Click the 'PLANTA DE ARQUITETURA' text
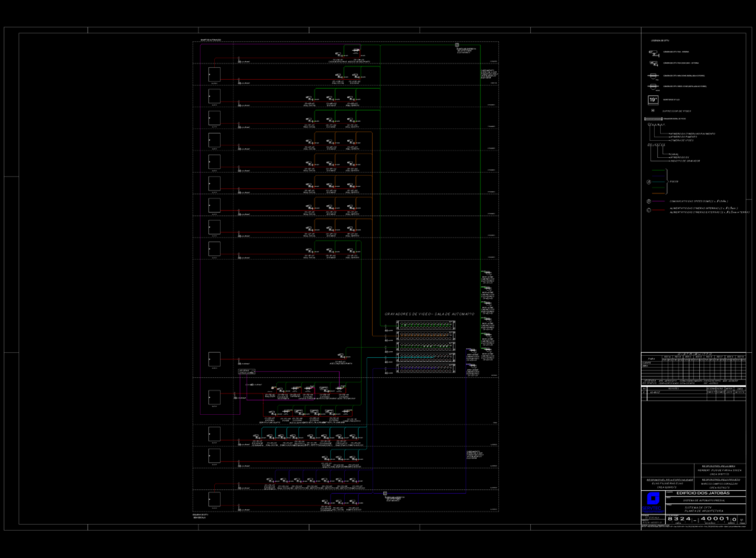This screenshot has height=558, width=756. 704,511
